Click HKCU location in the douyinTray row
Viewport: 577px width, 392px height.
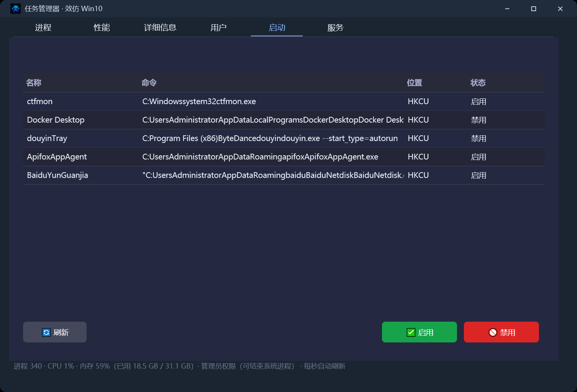pyautogui.click(x=418, y=138)
